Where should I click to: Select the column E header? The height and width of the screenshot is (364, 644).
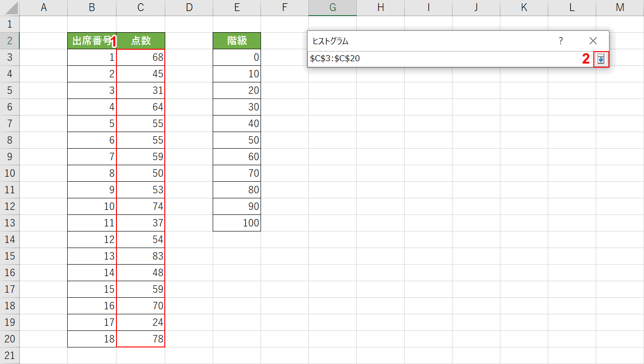(x=237, y=7)
